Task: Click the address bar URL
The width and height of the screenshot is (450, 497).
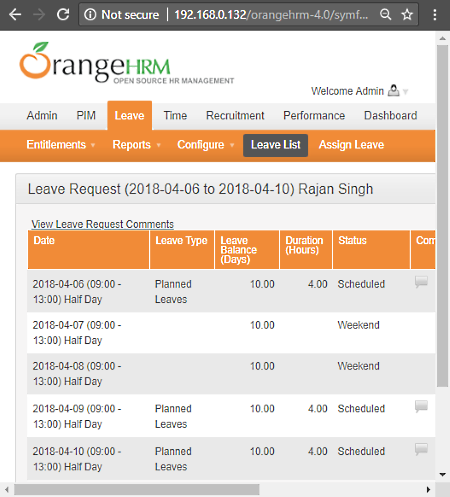Action: pos(271,15)
